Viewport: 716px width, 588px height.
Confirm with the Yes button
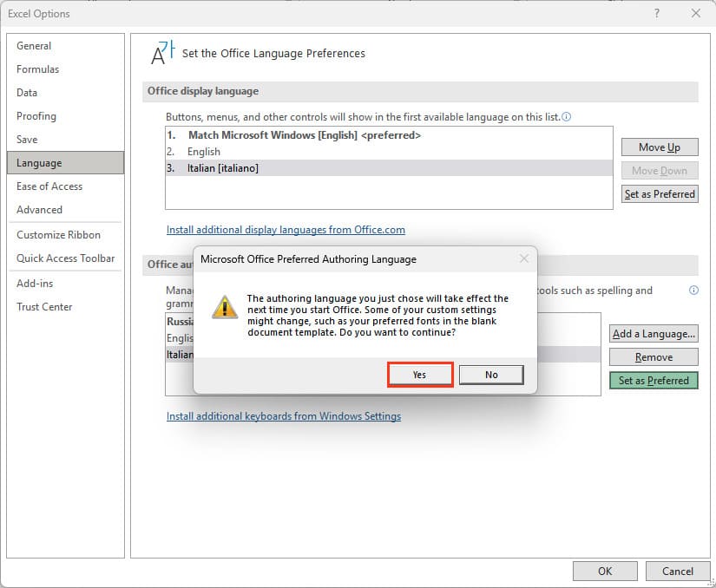click(x=420, y=375)
